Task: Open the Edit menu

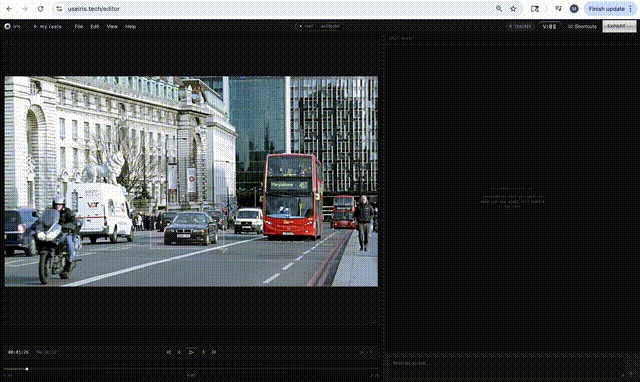Action: 95,27
